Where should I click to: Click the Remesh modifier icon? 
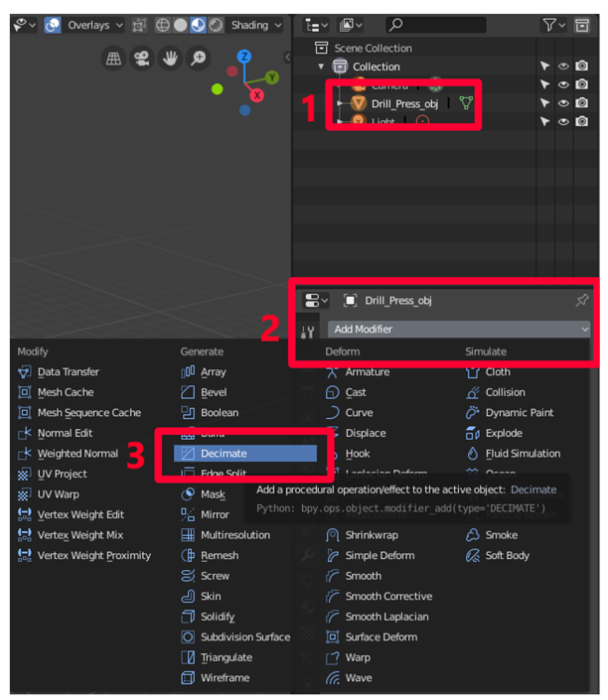pyautogui.click(x=188, y=556)
